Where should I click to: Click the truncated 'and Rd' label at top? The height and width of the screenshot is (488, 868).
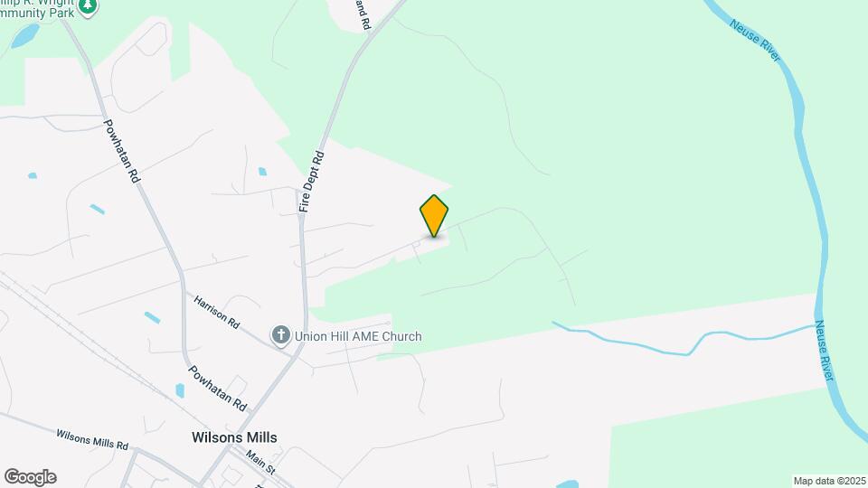coord(363,14)
